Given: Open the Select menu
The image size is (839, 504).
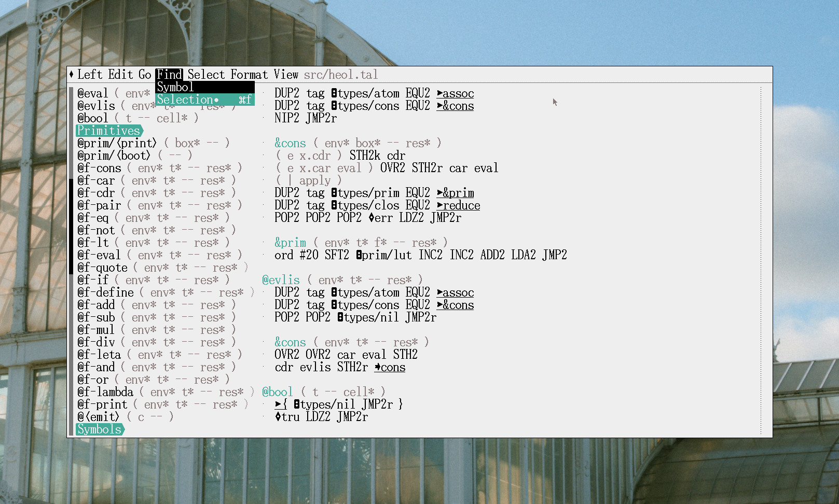Looking at the screenshot, I should (x=206, y=75).
